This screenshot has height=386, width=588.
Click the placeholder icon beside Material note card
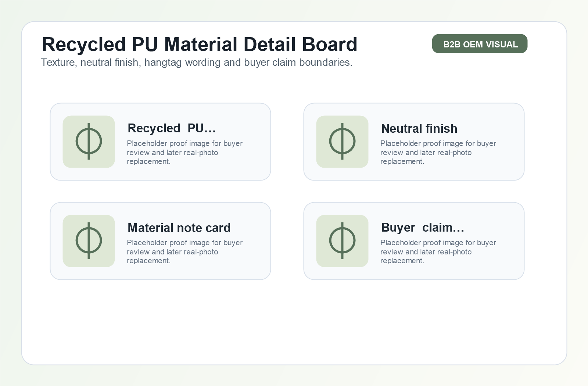pyautogui.click(x=89, y=241)
